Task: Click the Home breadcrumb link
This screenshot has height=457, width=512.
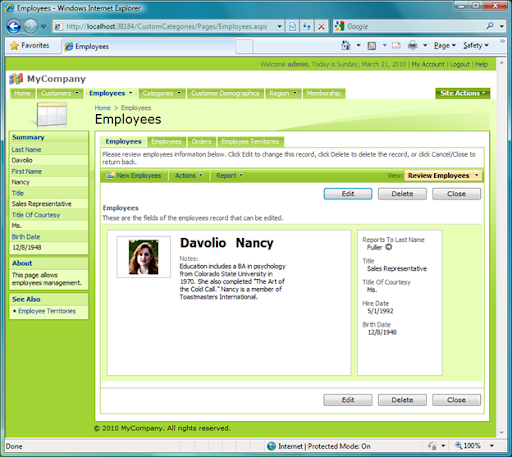Action: (x=102, y=108)
